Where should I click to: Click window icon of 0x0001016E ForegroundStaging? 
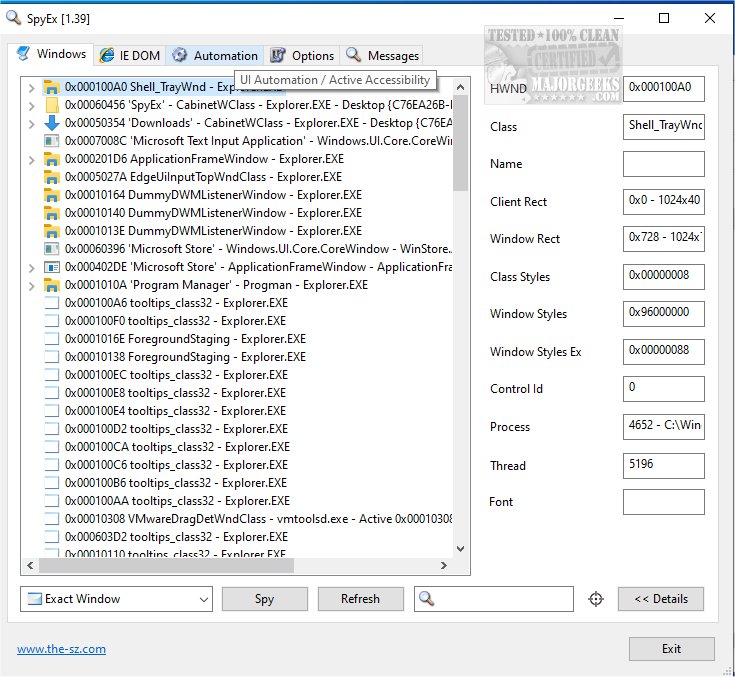click(x=51, y=338)
